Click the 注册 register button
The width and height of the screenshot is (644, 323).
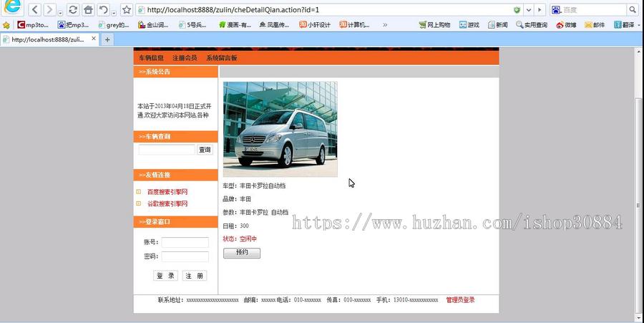point(194,276)
